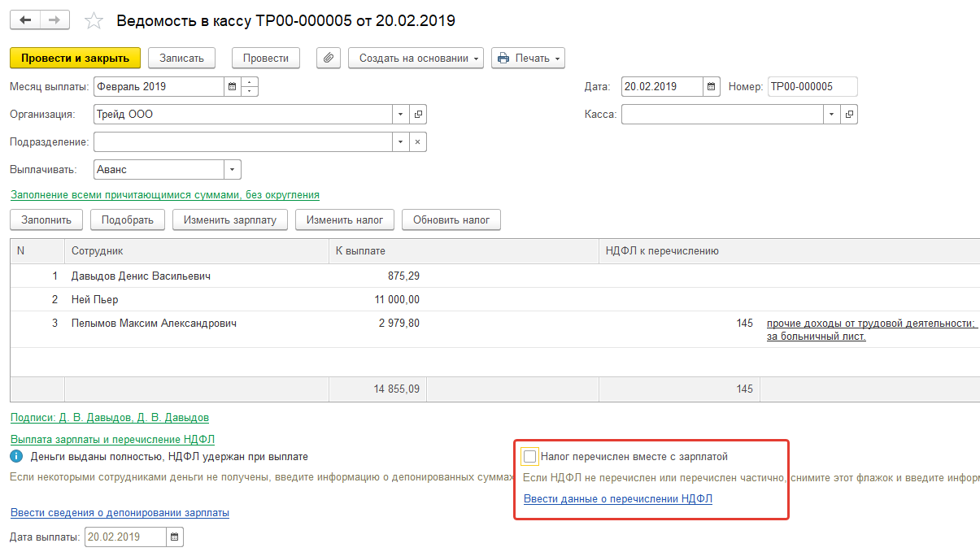This screenshot has height=552, width=980.
Task: Open the Печать dropdown menu
Action: tap(528, 58)
